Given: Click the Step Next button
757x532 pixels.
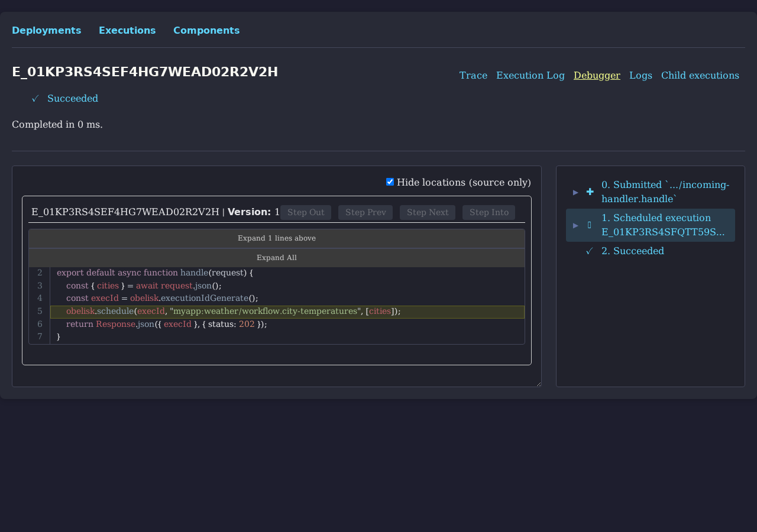Looking at the screenshot, I should (427, 212).
